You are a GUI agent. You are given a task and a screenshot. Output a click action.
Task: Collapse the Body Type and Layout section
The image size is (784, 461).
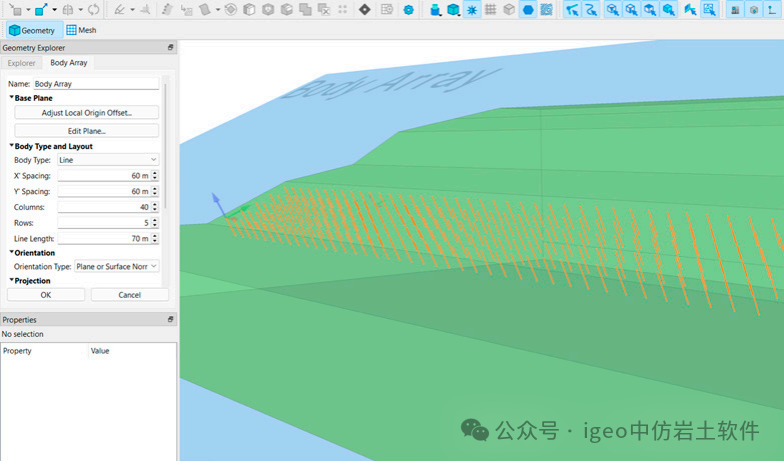pos(12,146)
